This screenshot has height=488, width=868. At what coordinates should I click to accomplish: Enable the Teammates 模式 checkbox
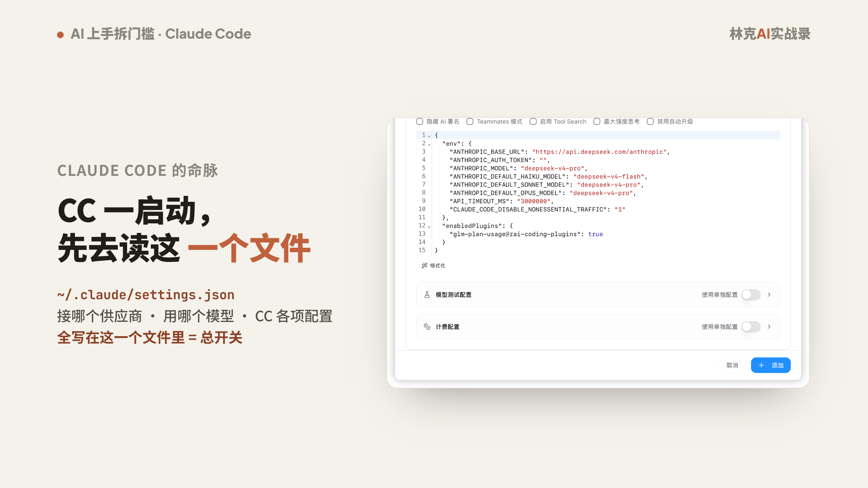point(470,122)
